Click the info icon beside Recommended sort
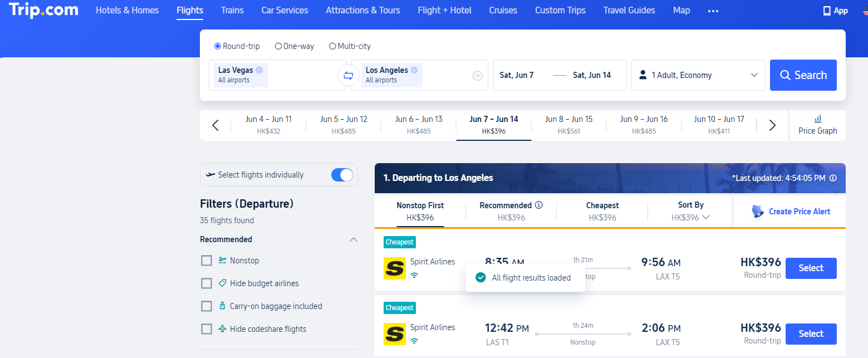This screenshot has height=358, width=868. 539,205
